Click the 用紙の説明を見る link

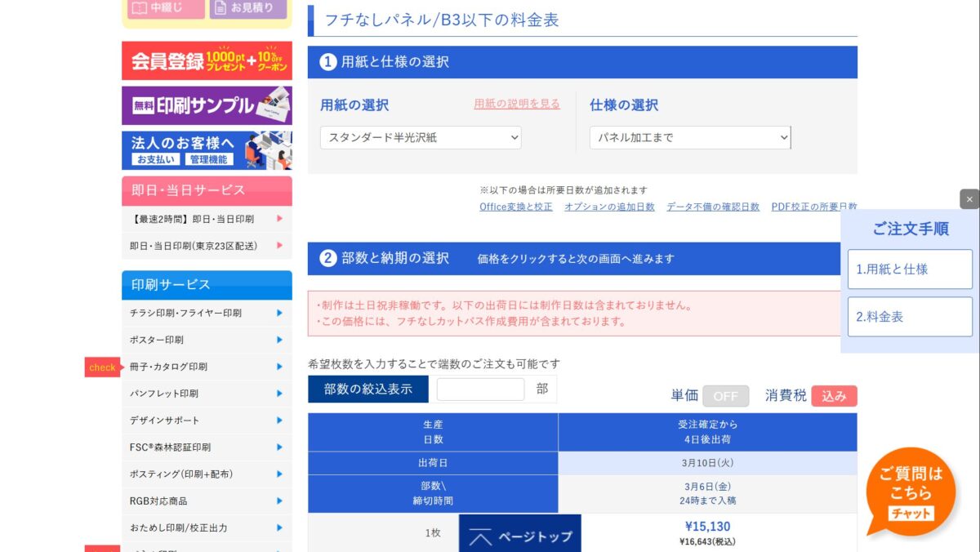point(517,104)
